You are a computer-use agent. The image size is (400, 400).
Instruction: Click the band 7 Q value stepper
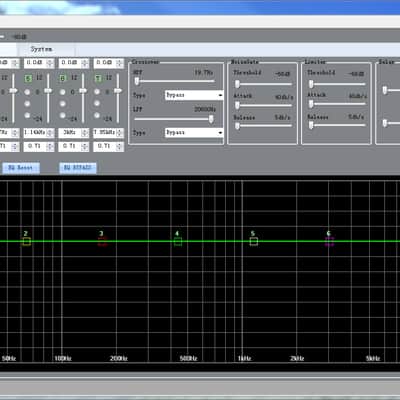click(x=120, y=146)
